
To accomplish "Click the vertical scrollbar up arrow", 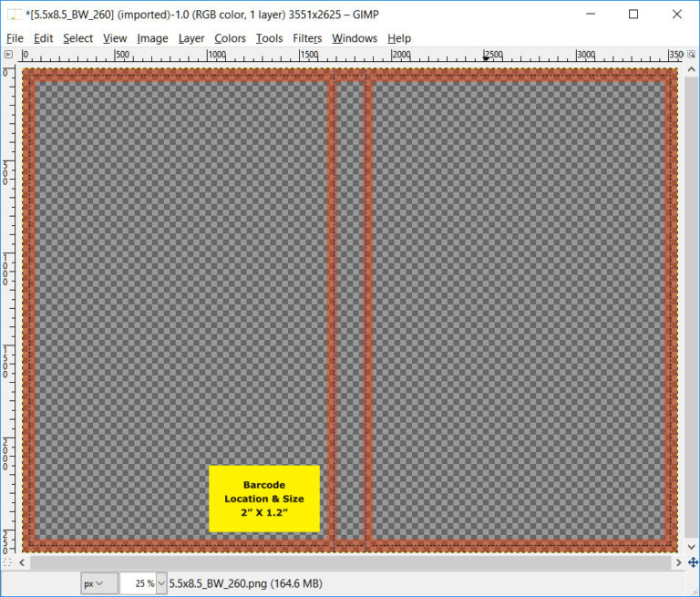I will click(x=692, y=69).
